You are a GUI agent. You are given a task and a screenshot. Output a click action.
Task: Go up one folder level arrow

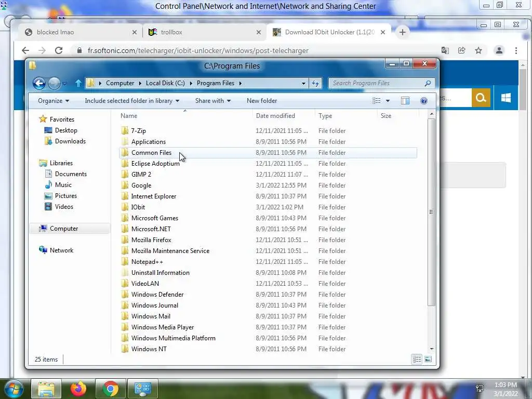[78, 83]
